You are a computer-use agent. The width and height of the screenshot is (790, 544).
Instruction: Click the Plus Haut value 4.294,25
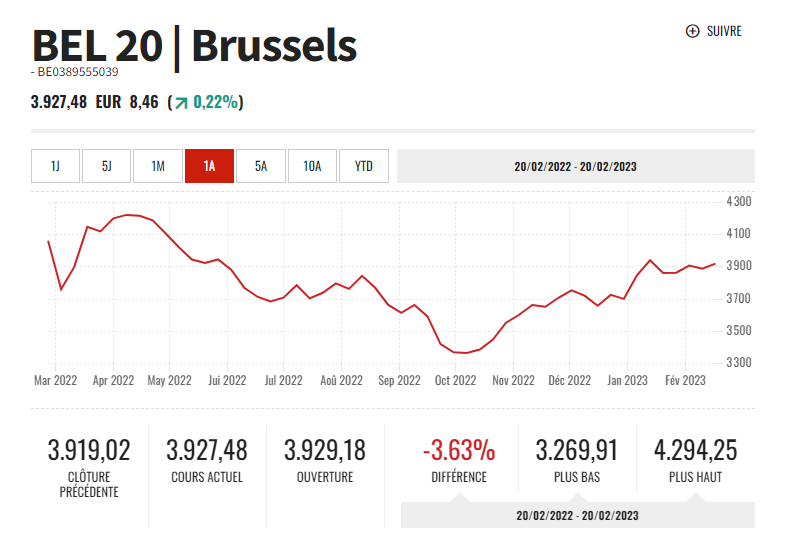[695, 450]
